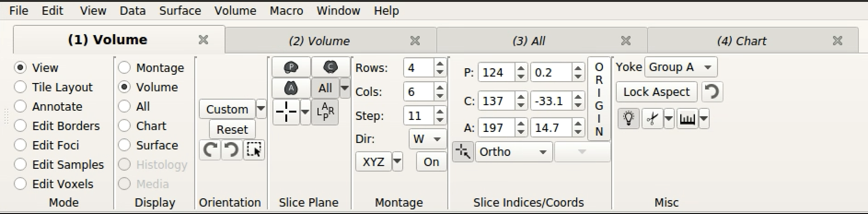Select the Parasagittal slice plane icon
The image size is (868, 214).
click(x=291, y=67)
